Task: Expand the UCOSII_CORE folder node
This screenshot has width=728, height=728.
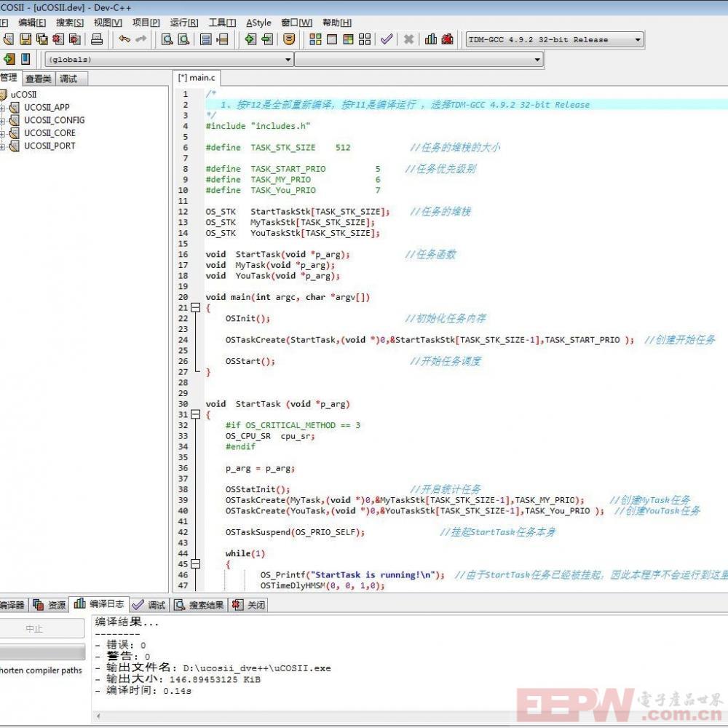Action: tap(2, 134)
